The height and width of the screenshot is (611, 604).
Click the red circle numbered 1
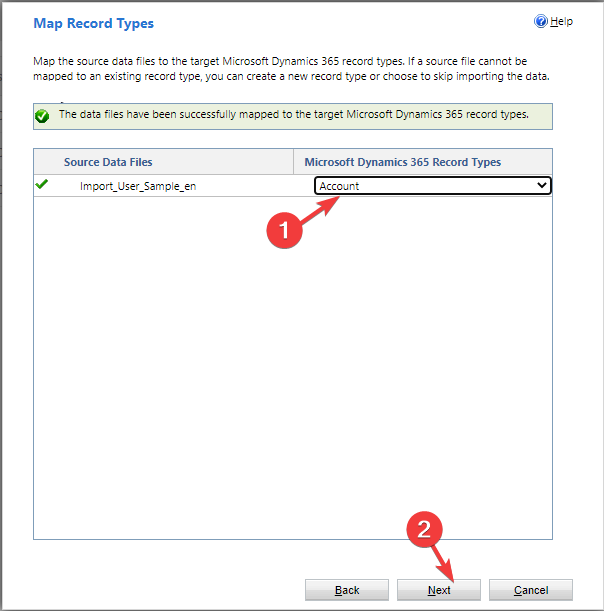pos(282,229)
